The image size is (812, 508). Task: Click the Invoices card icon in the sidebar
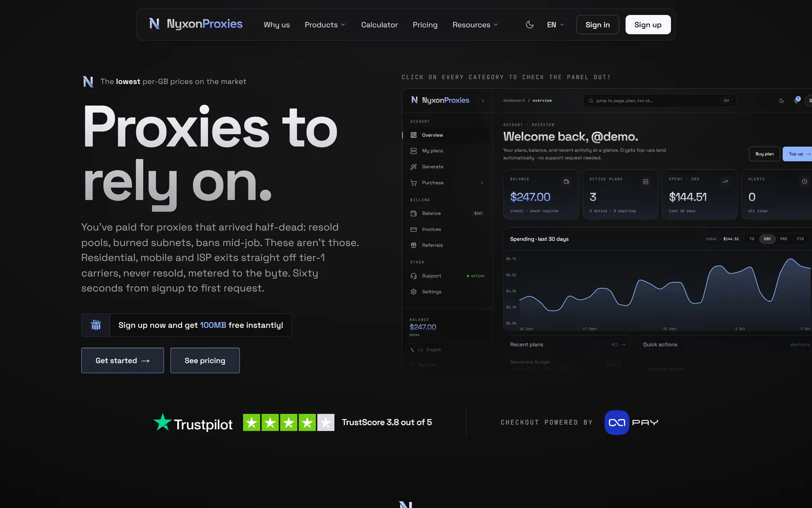click(x=413, y=229)
